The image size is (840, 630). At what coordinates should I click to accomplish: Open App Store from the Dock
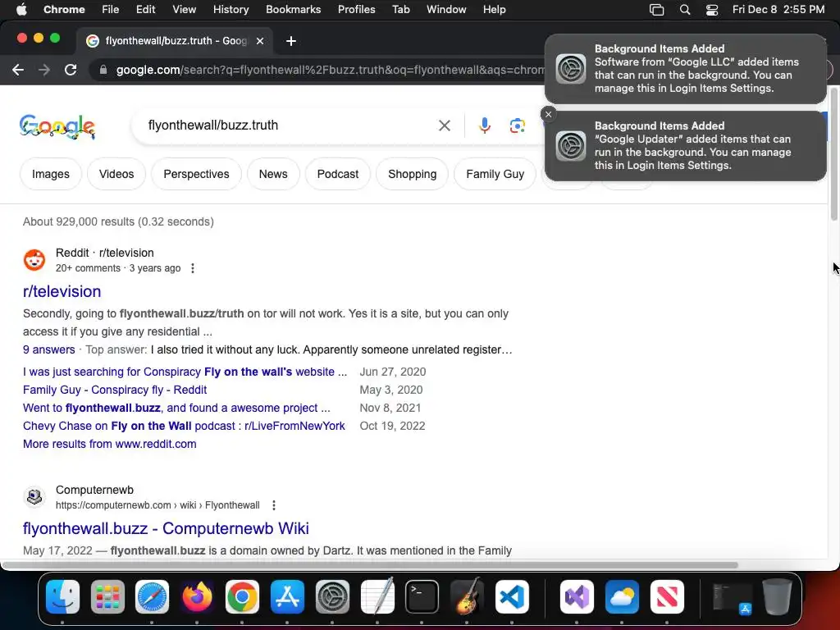point(287,596)
